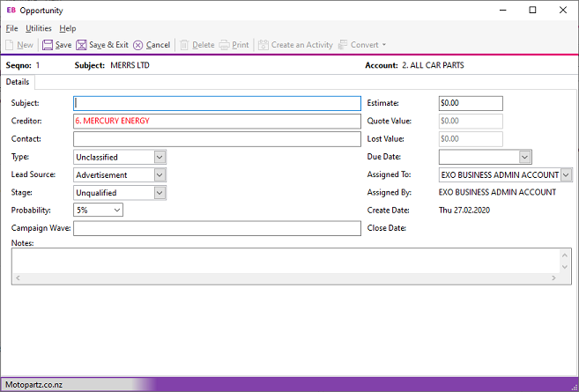Click the Notes horizontal scroll right arrow
579x392 pixels.
tap(553, 278)
